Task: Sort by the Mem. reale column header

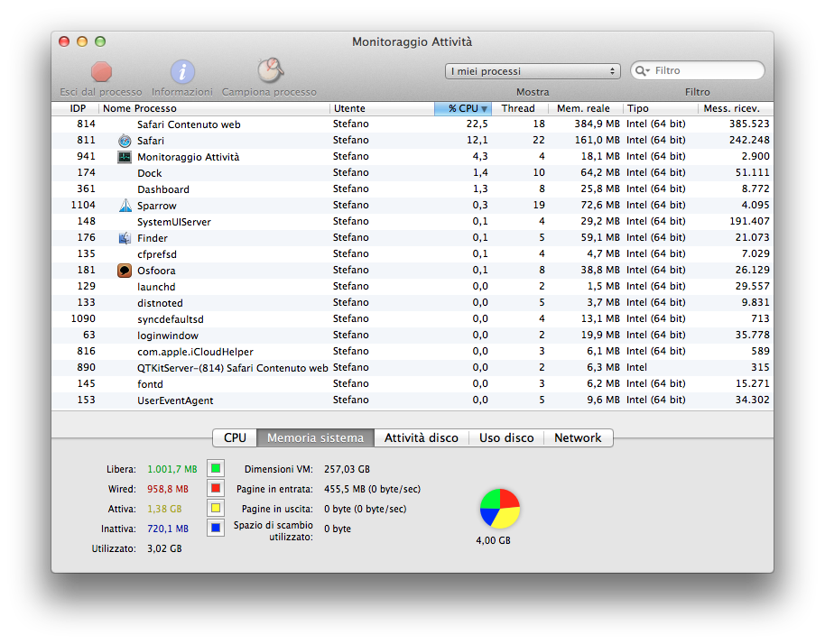Action: point(586,108)
